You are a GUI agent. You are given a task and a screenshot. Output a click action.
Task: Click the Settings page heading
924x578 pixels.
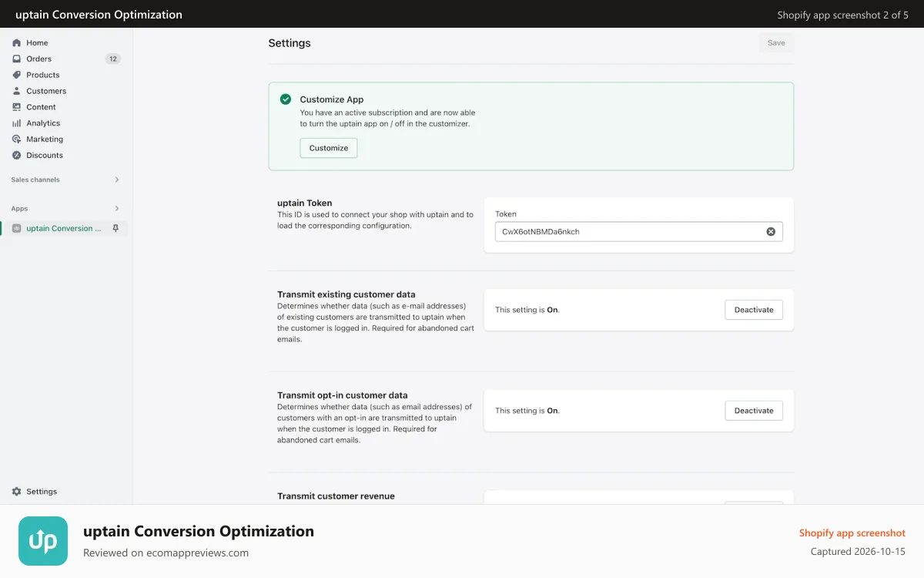(x=290, y=43)
